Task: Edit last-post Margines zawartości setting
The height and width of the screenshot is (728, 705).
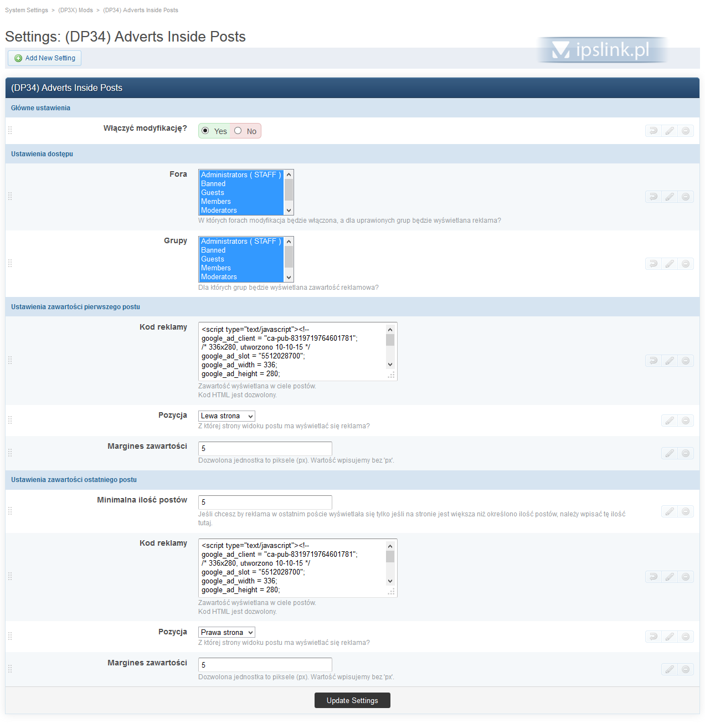Action: click(670, 669)
